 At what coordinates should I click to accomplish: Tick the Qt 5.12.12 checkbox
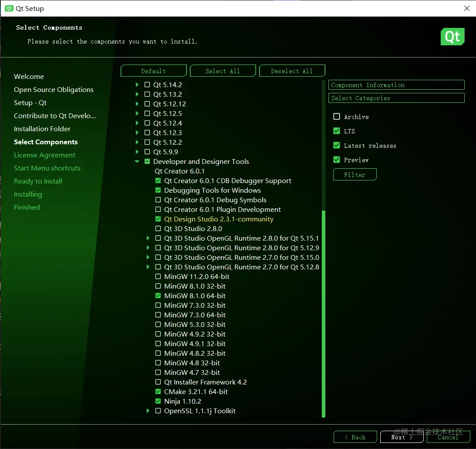tap(147, 104)
